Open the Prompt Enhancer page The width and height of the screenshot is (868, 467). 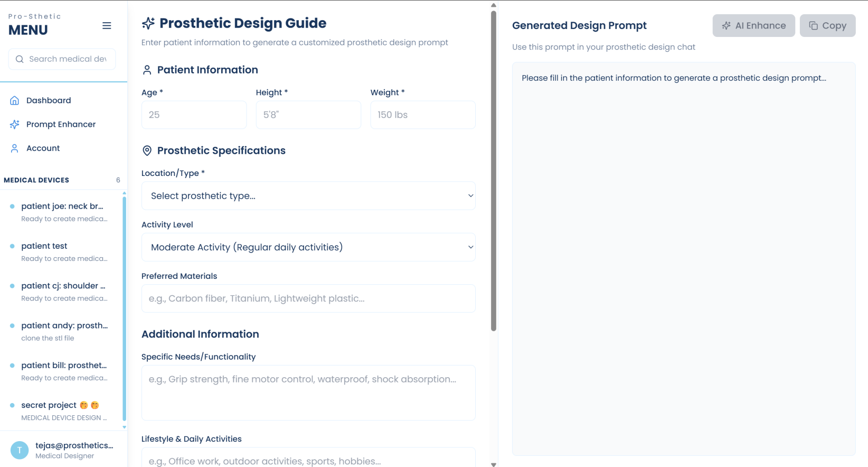point(61,125)
